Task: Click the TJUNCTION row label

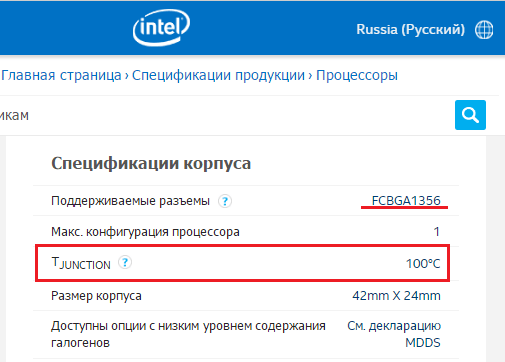Action: [81, 263]
